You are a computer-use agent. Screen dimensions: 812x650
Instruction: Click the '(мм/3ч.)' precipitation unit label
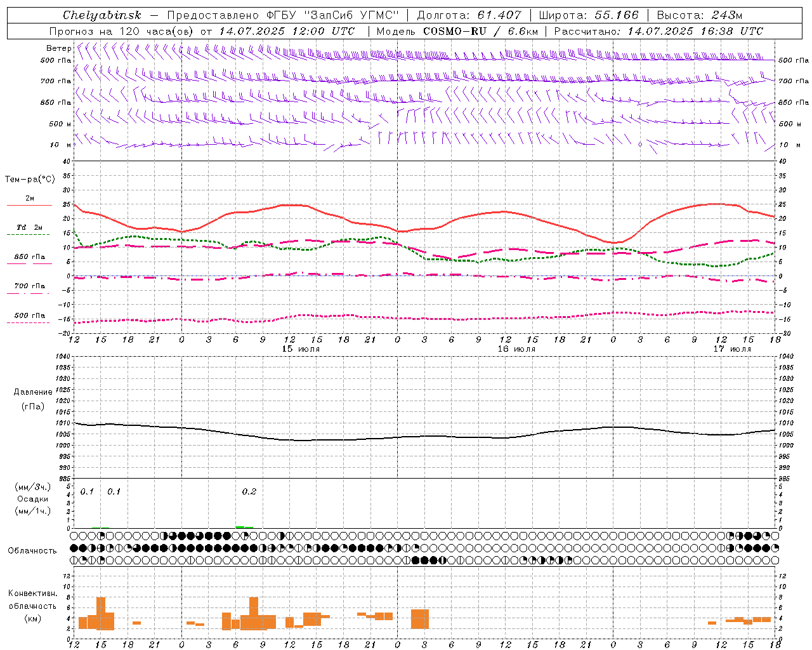(x=33, y=487)
